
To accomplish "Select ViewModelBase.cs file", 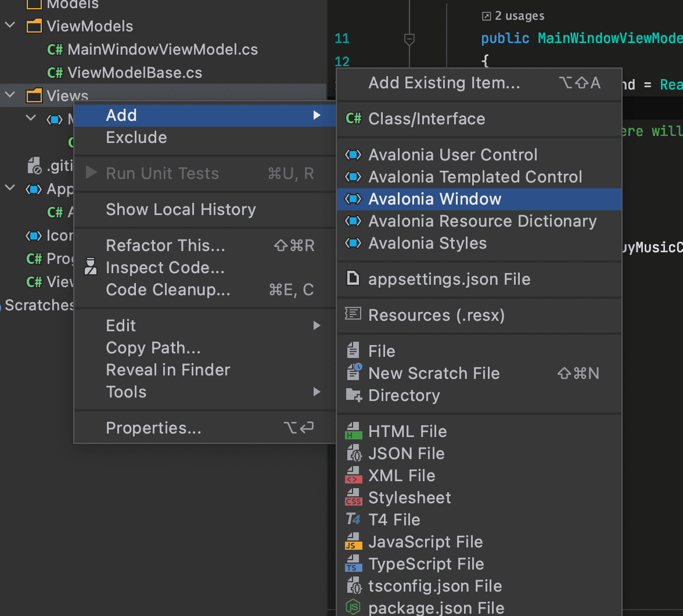I will tap(134, 73).
